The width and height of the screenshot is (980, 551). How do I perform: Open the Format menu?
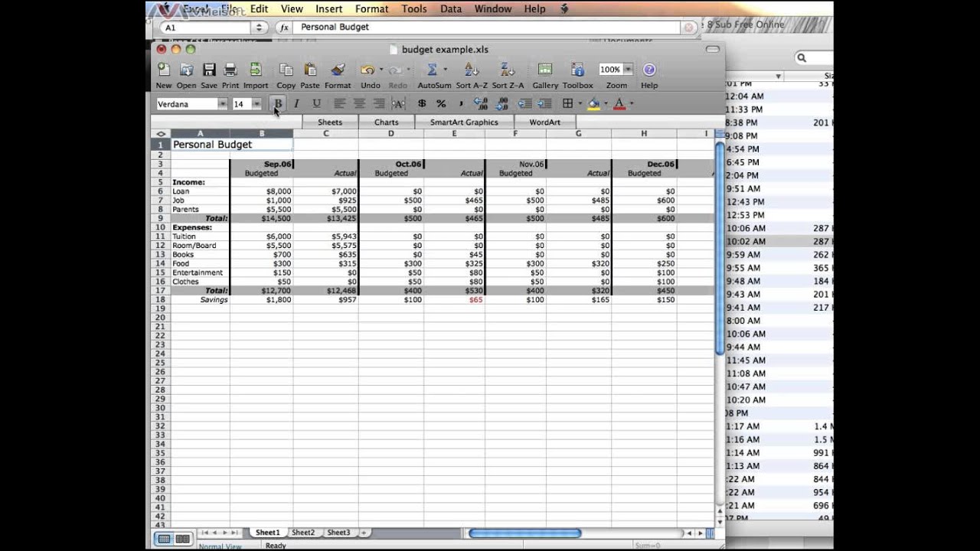(371, 9)
